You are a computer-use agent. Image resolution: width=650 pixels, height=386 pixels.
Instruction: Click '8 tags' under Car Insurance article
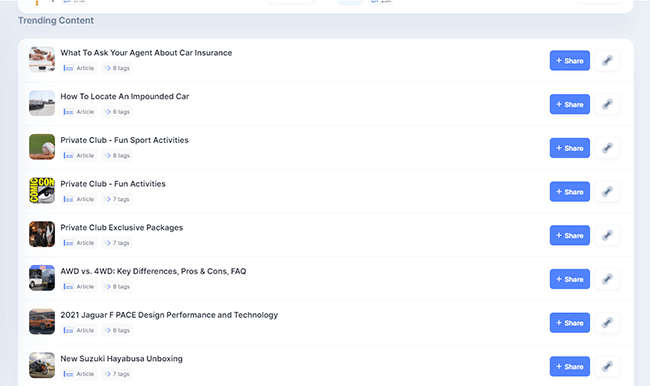coord(117,68)
